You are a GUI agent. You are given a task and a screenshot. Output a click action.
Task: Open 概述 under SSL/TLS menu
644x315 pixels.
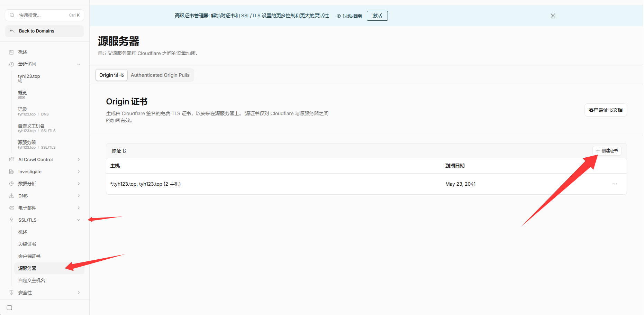click(49, 232)
